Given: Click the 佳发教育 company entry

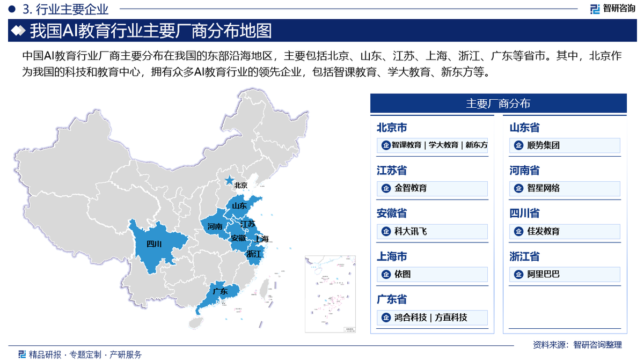Looking at the screenshot, I should 565,231.
